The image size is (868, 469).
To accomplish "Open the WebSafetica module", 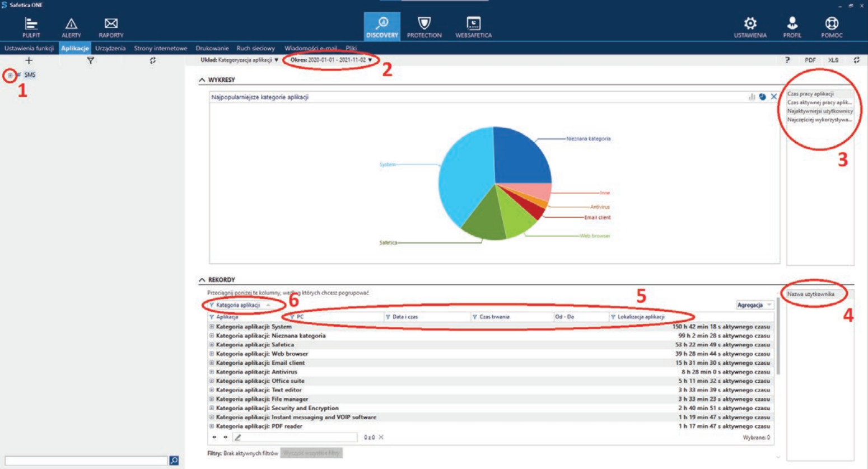I will [x=473, y=26].
